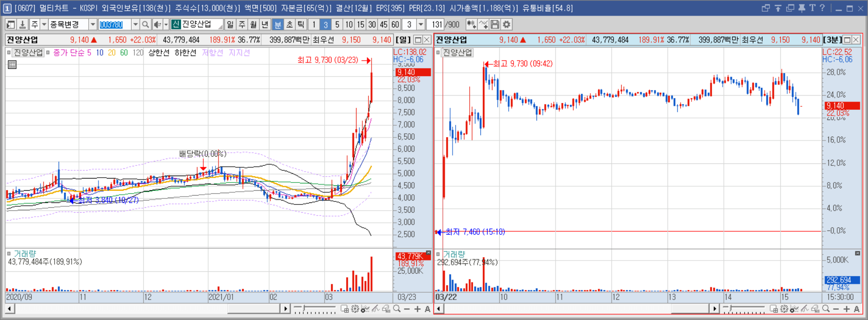The image size is (868, 320).
Task: Click the A auto-fit icon under 3-minute chart
Action: pos(857,309)
